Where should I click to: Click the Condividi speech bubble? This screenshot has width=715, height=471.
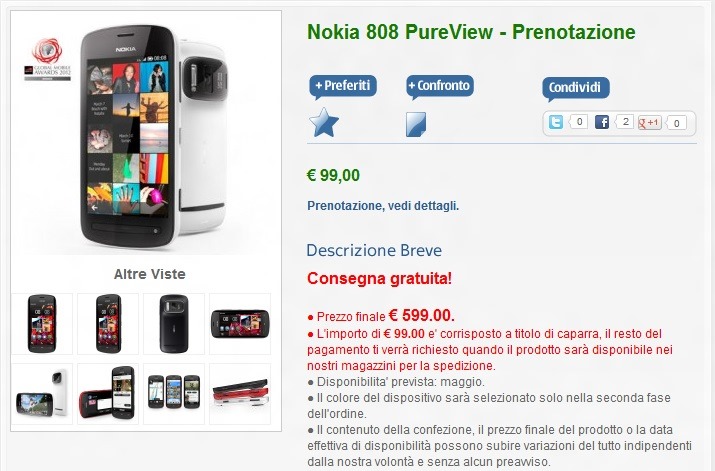point(575,88)
